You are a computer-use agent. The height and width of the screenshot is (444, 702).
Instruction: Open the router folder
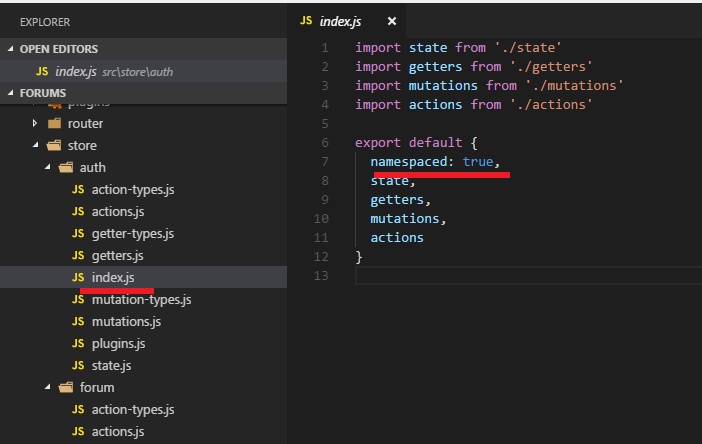click(85, 124)
